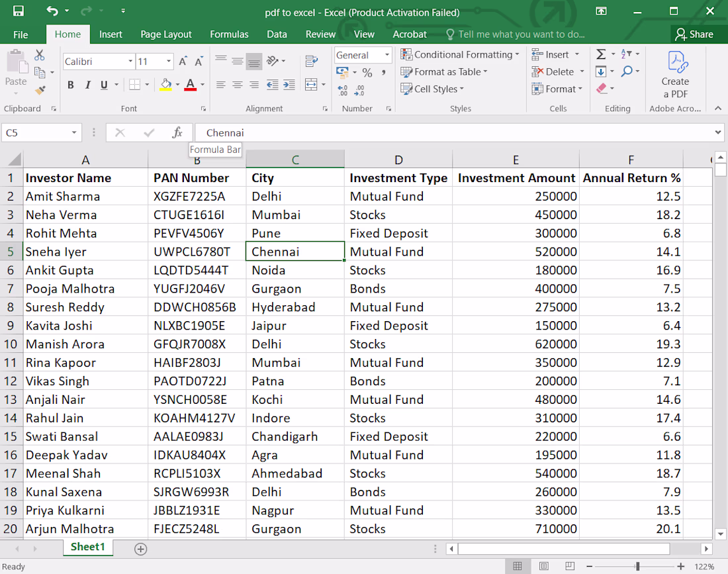Click the Wrap Text icon
Viewport: 728px width, 574px height.
[x=312, y=61]
